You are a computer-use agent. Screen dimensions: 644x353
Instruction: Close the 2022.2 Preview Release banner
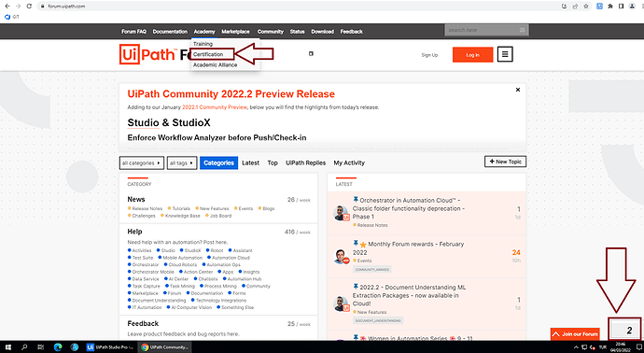518,90
